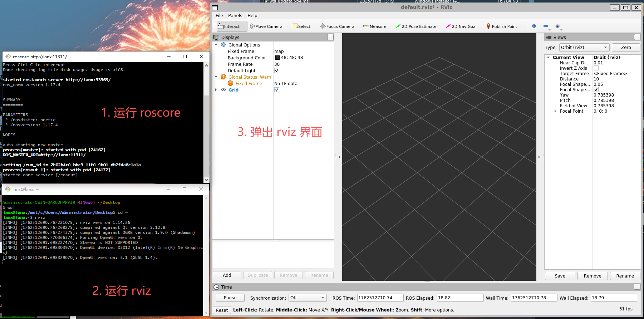
Task: Activate the Publish Point tool
Action: click(x=502, y=26)
